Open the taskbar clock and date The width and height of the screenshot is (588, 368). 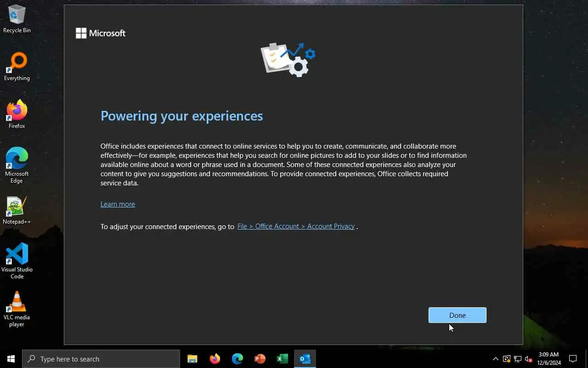click(548, 359)
